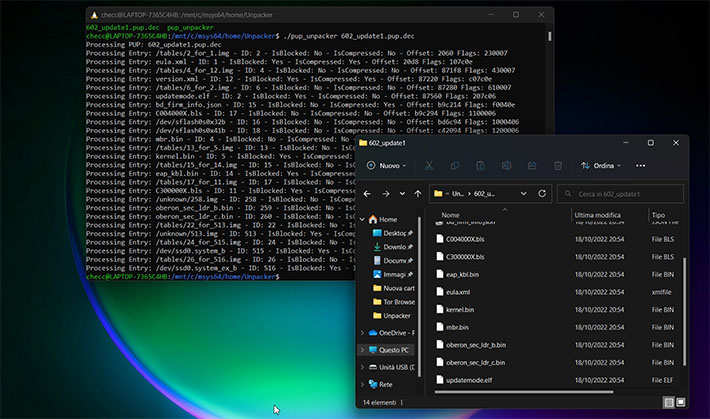This screenshot has width=710, height=419.
Task: Open Desktop in the navigation pane
Action: (x=392, y=233)
